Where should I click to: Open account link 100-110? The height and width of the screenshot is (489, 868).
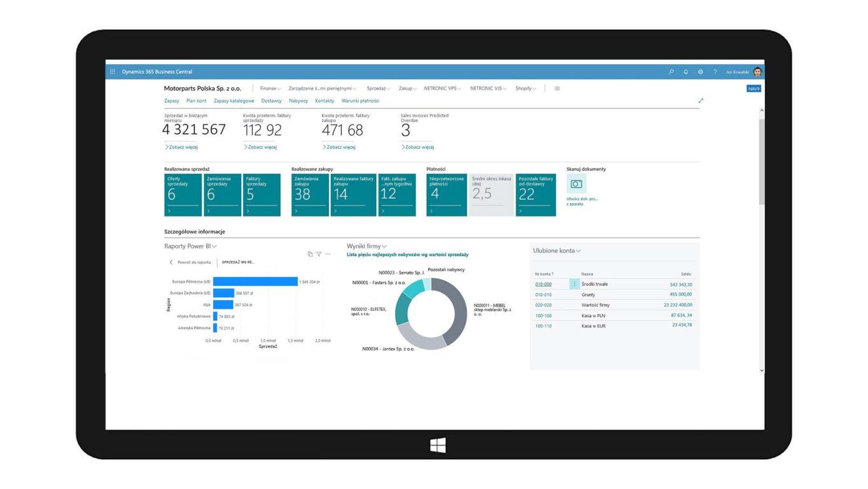coord(543,326)
